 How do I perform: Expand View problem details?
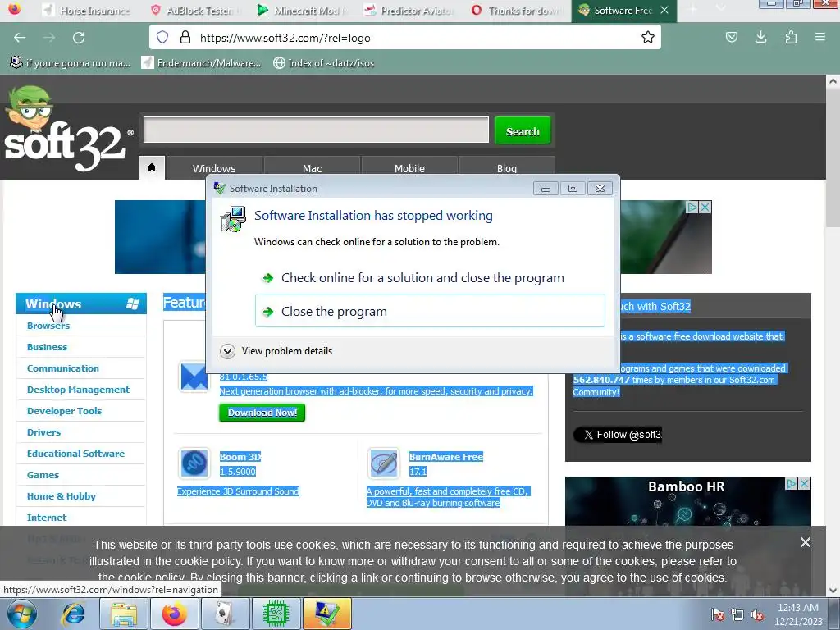click(276, 351)
